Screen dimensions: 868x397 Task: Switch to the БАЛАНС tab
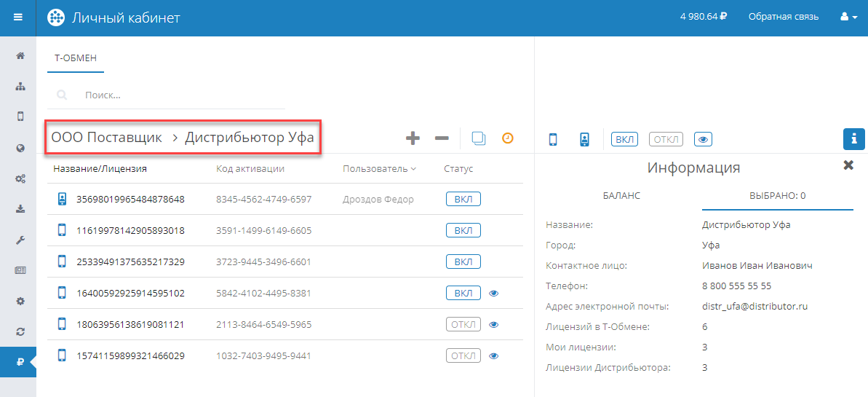point(621,196)
